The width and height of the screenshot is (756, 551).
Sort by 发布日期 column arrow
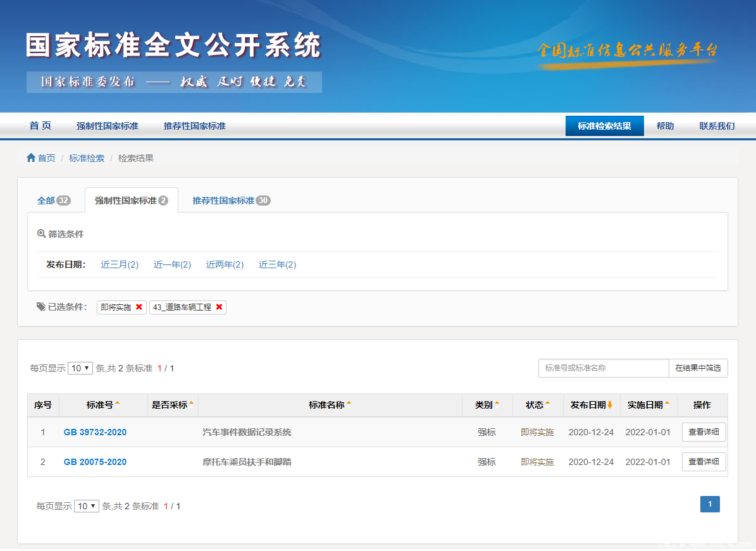pyautogui.click(x=610, y=405)
